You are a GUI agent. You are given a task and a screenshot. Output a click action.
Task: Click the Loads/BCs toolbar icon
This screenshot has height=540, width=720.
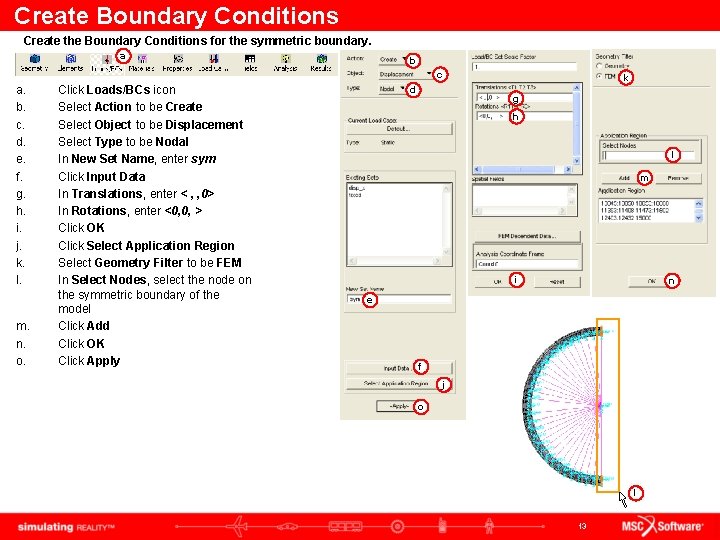coord(106,63)
